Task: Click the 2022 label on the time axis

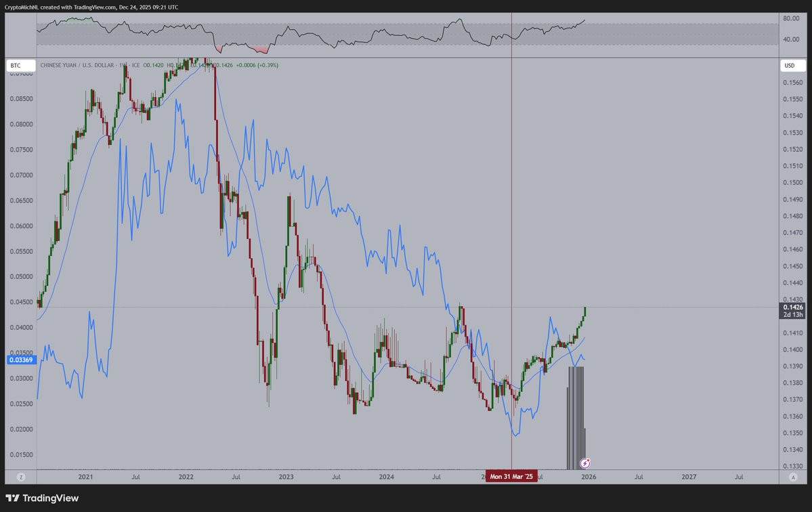Action: tap(186, 477)
